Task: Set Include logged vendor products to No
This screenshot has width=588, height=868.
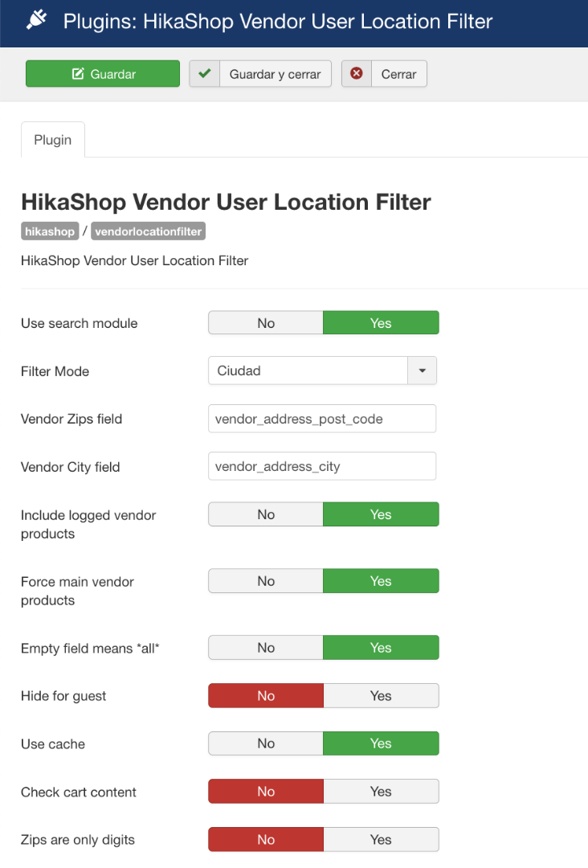Action: click(x=266, y=514)
